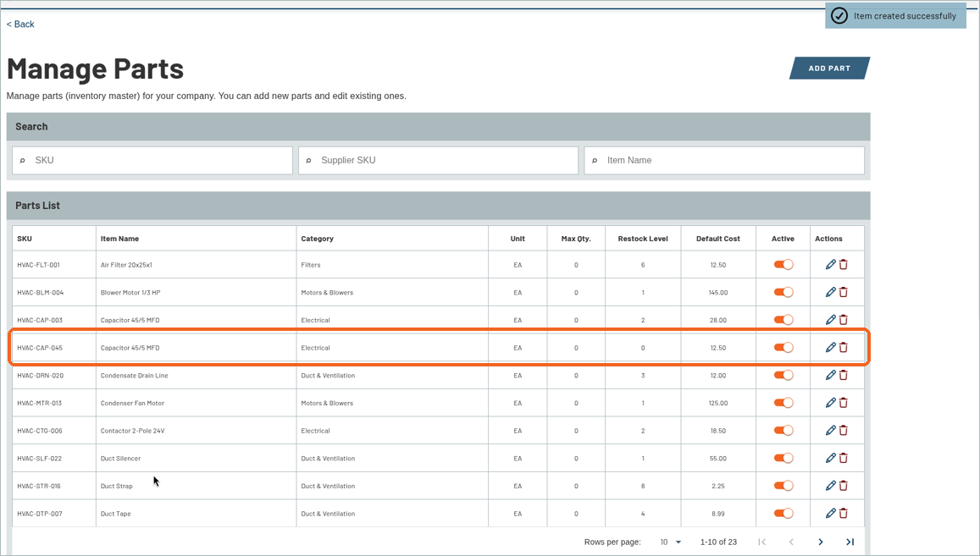Jump to last page of parts
The height and width of the screenshot is (556, 980).
coord(850,542)
